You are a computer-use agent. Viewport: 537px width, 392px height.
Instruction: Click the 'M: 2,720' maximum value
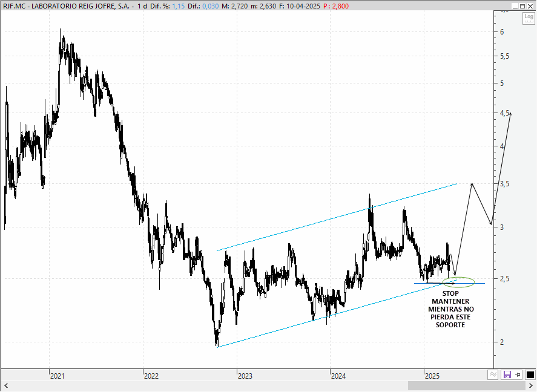coord(234,6)
